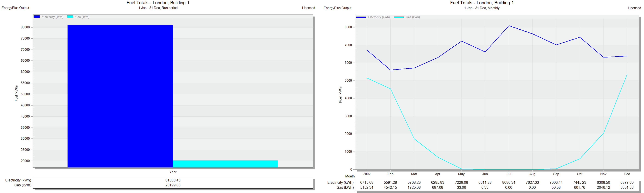Click the May gas value 33.06

pos(461,188)
